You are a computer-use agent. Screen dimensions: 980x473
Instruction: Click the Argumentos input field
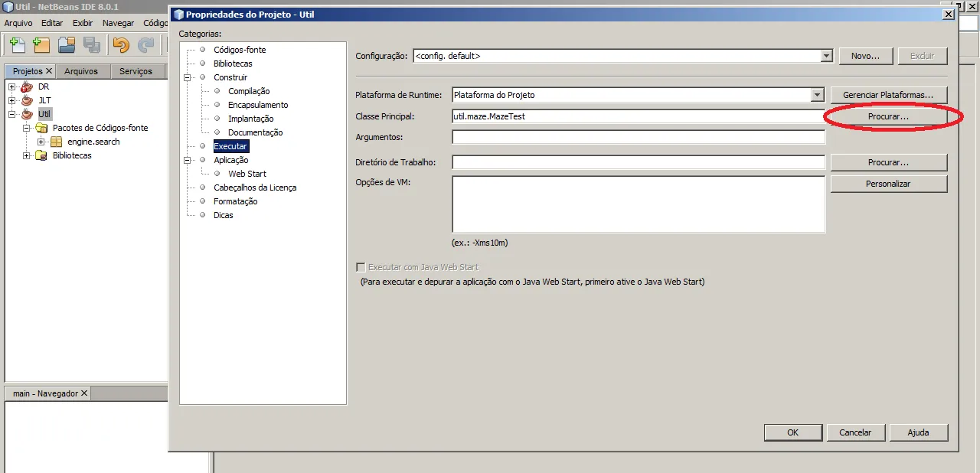[638, 137]
